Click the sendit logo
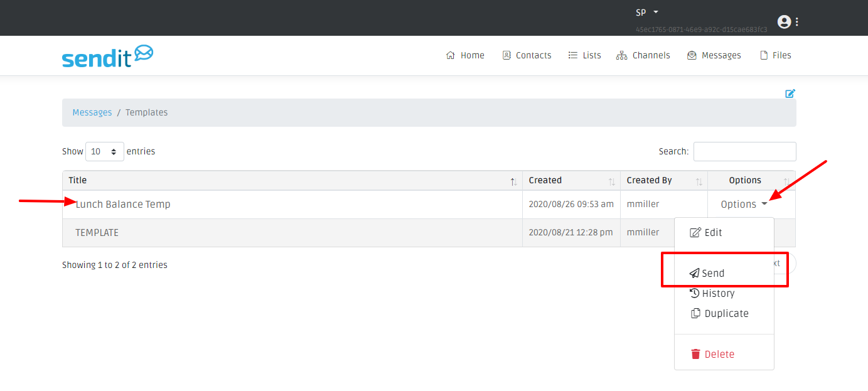The width and height of the screenshot is (868, 391). coord(107,56)
